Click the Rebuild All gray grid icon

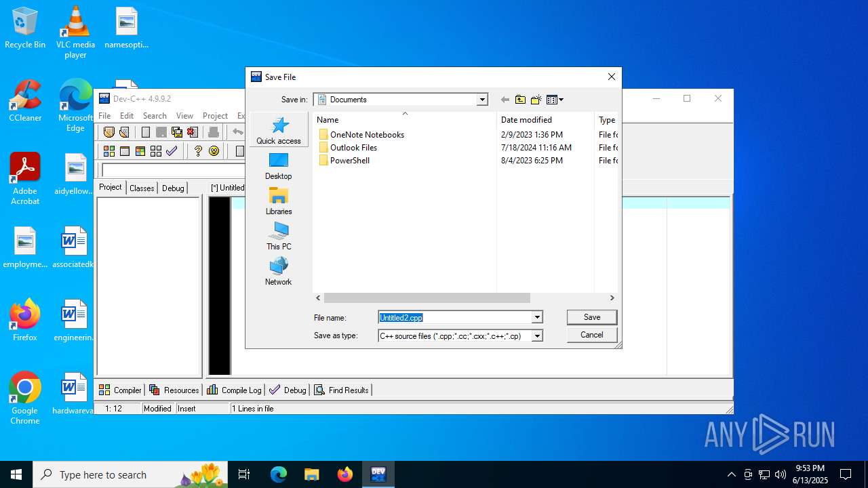tap(156, 151)
